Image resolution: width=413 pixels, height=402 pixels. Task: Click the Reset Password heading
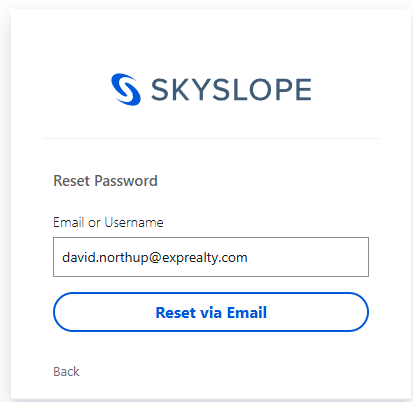tap(105, 181)
